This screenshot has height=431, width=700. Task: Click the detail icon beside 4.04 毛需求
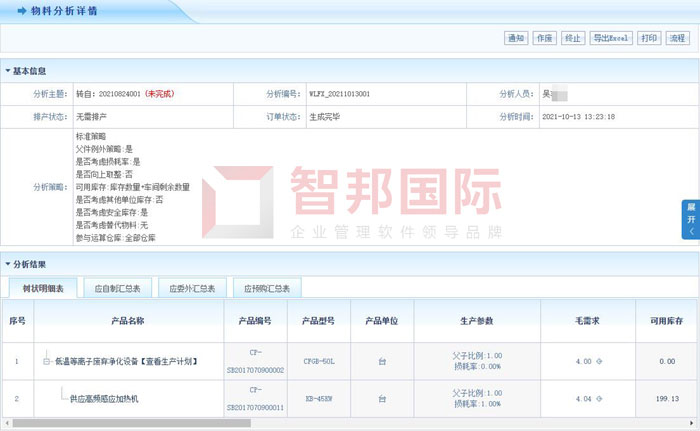[x=599, y=399]
